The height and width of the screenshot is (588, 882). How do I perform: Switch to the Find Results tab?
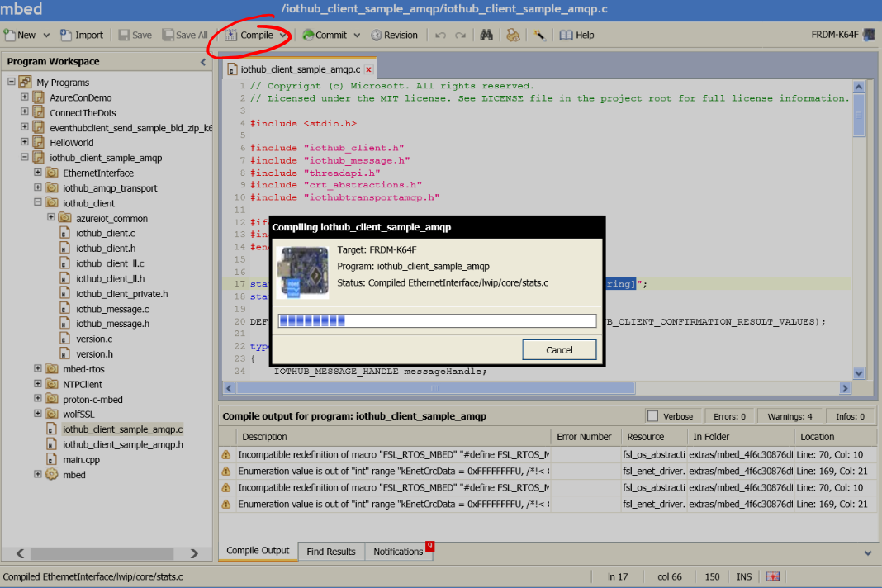tap(330, 552)
